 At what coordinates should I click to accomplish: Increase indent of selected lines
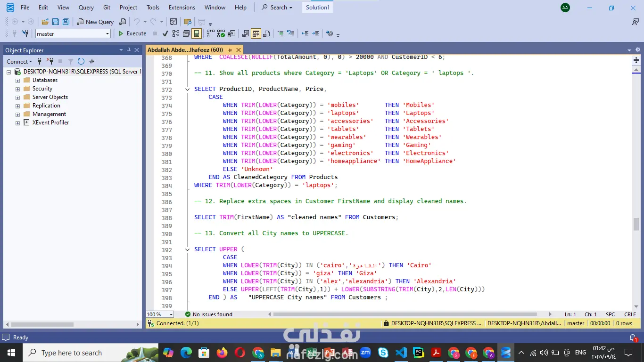click(315, 33)
